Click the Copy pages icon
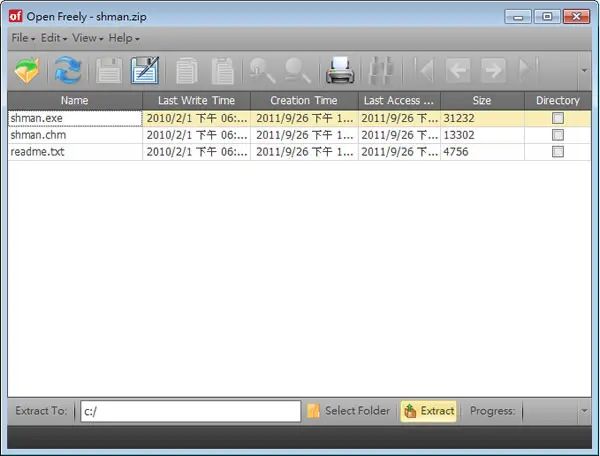 pyautogui.click(x=187, y=70)
